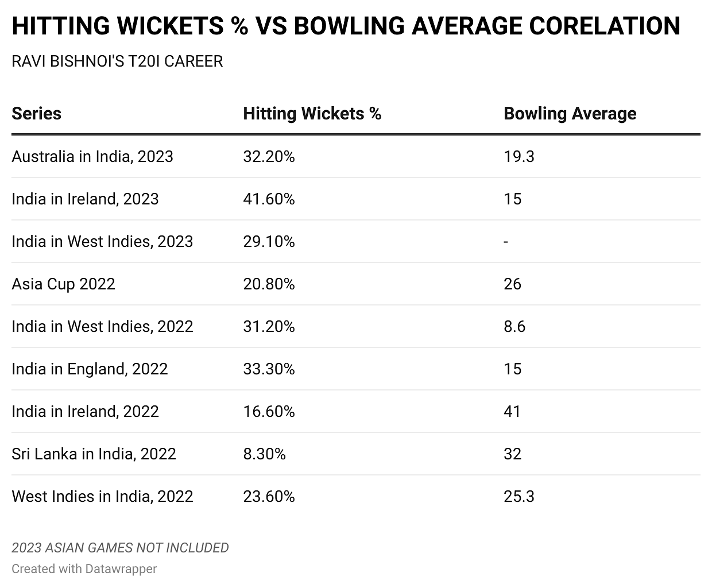Viewport: 712px width, 588px height.
Task: Select the 19.3 bowling average value
Action: (x=518, y=157)
